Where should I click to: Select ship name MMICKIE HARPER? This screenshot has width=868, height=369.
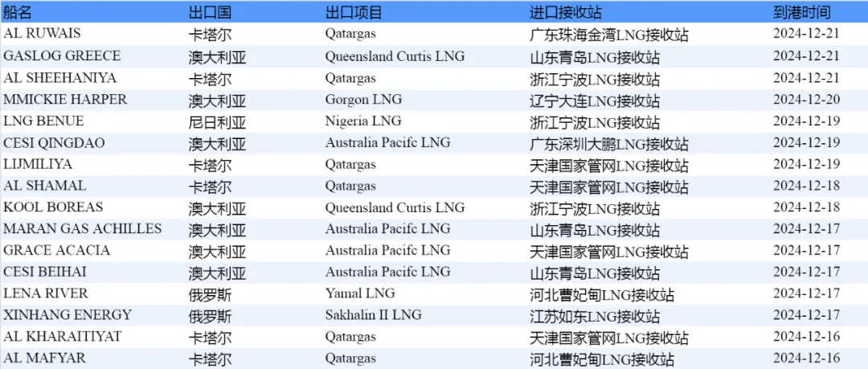pos(65,99)
